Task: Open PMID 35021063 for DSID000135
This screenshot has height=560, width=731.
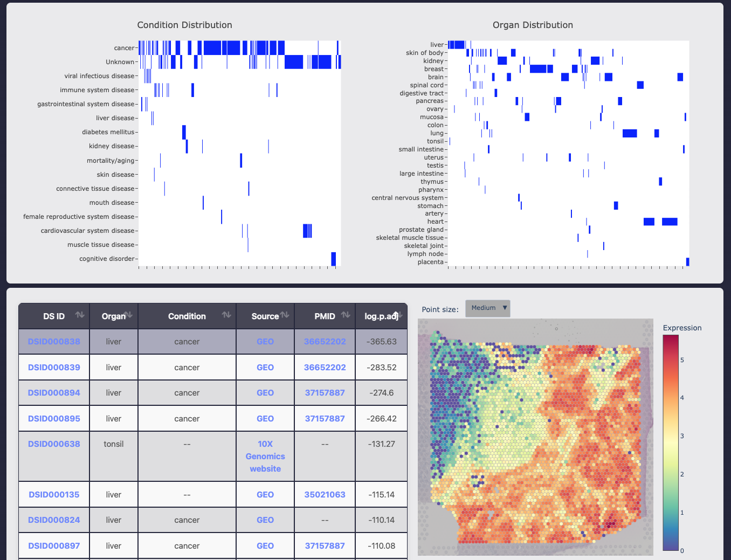Action: (x=325, y=494)
